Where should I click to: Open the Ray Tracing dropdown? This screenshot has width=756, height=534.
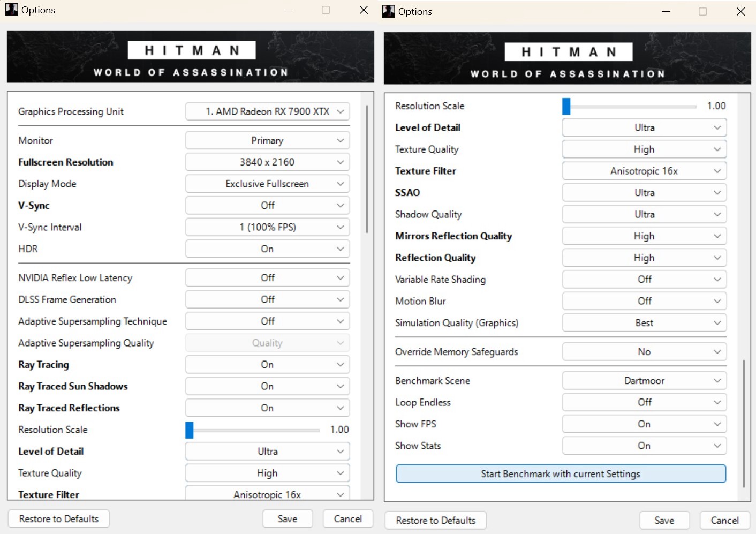click(x=268, y=364)
